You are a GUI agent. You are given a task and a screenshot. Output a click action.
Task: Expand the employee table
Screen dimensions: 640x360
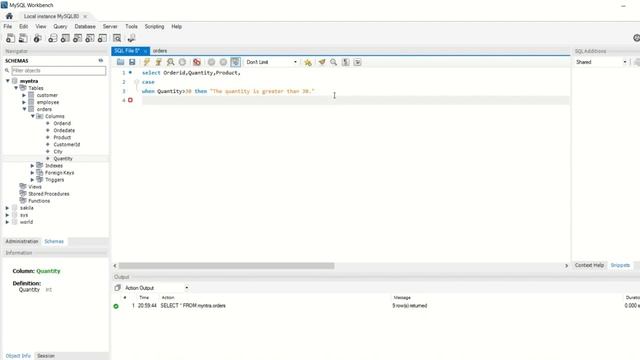click(24, 102)
